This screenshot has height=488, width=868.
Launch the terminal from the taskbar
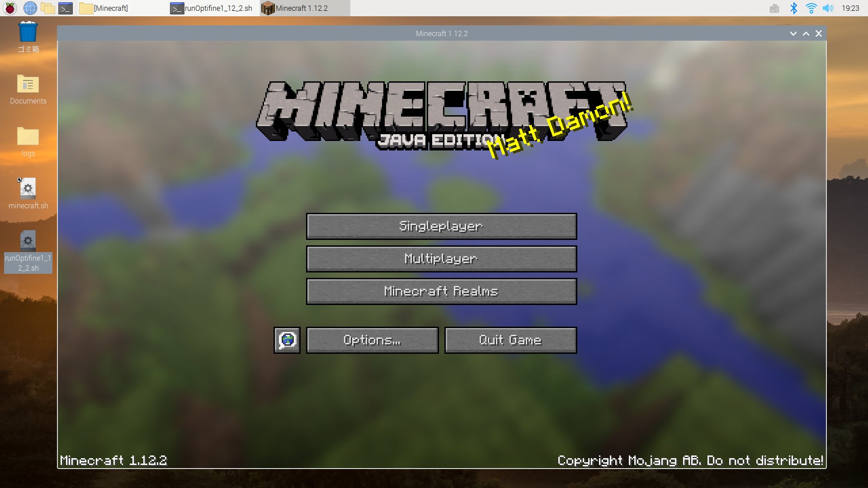tap(66, 8)
